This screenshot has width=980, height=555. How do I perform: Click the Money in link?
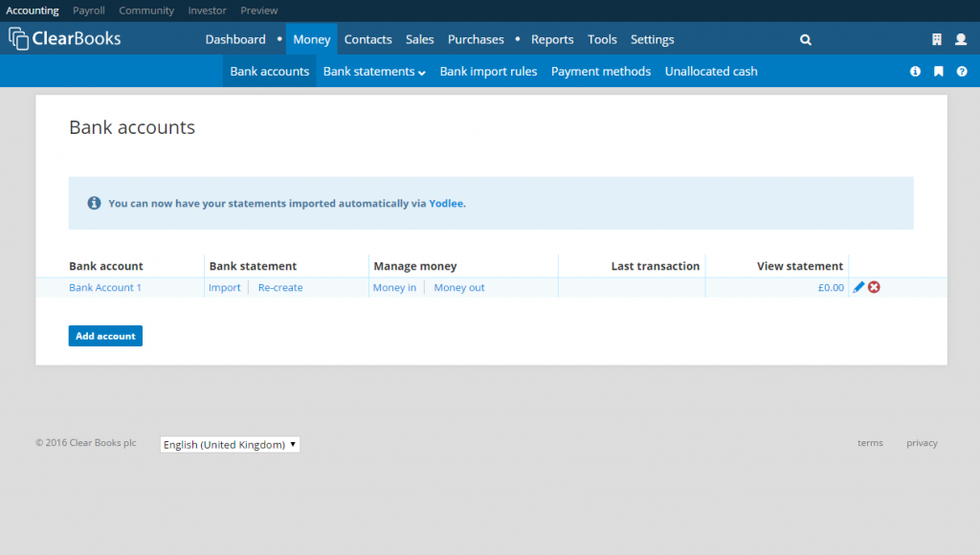click(394, 287)
